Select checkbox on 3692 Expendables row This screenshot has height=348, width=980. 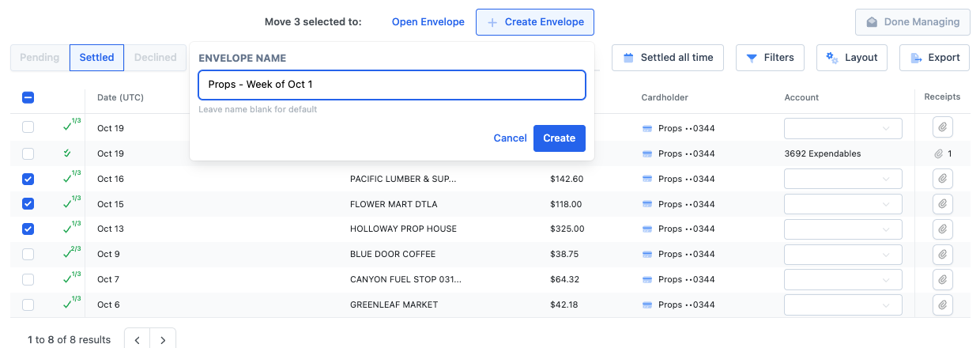[28, 153]
